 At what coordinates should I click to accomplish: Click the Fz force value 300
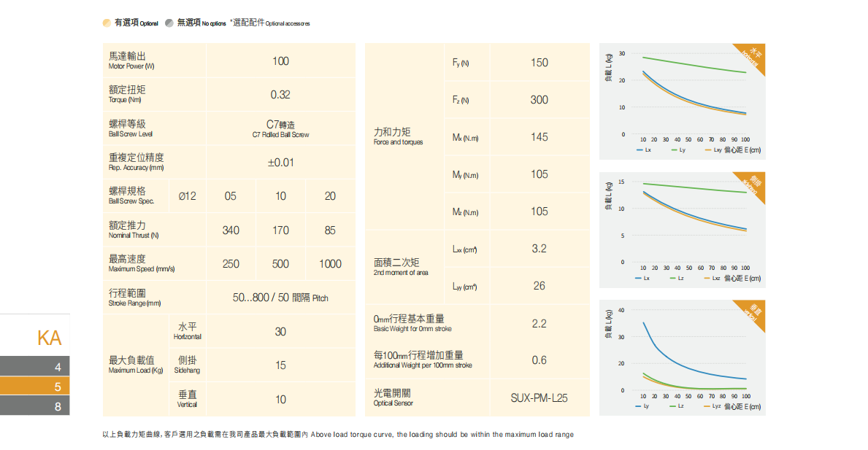[539, 100]
